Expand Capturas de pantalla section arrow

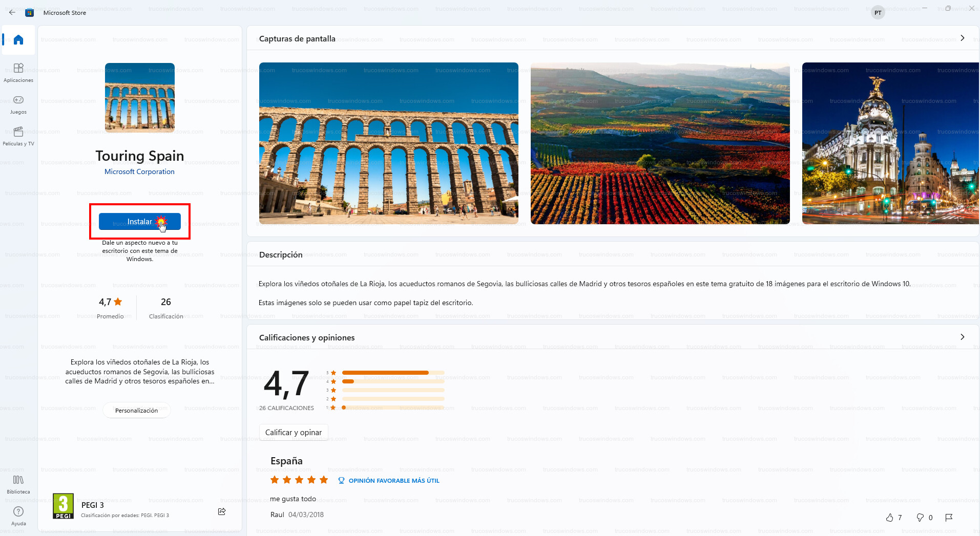pyautogui.click(x=962, y=38)
